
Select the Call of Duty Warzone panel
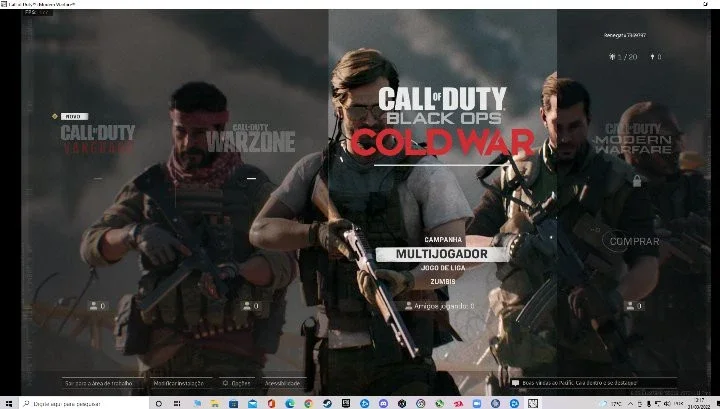[251, 138]
